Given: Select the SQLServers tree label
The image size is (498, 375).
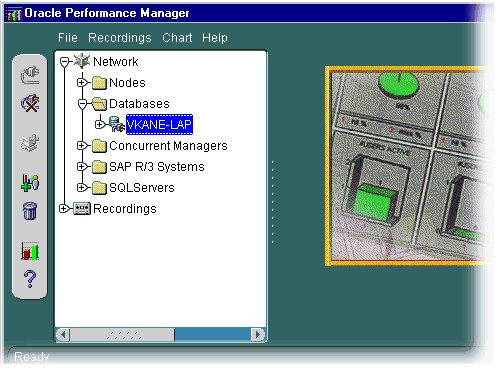Looking at the screenshot, I should (x=142, y=188).
